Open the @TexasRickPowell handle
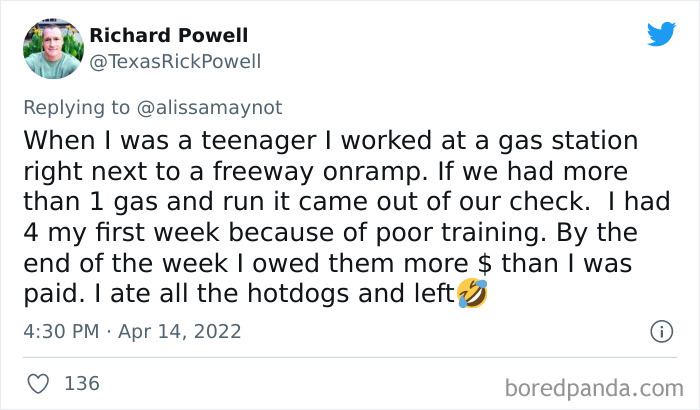This screenshot has height=410, width=700. pyautogui.click(x=175, y=62)
